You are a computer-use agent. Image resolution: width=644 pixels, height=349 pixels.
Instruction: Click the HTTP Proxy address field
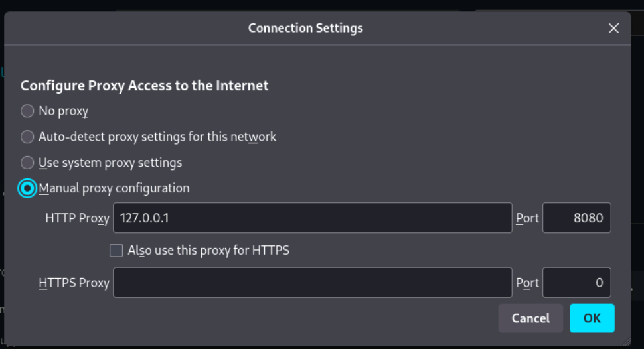point(312,218)
